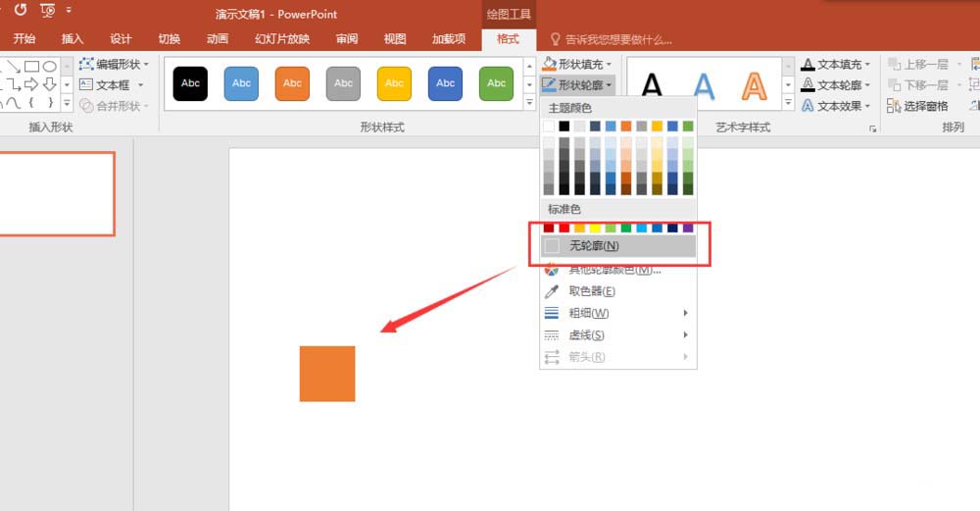Open the 加载项 ribbon tab
This screenshot has width=980, height=511.
click(x=449, y=39)
